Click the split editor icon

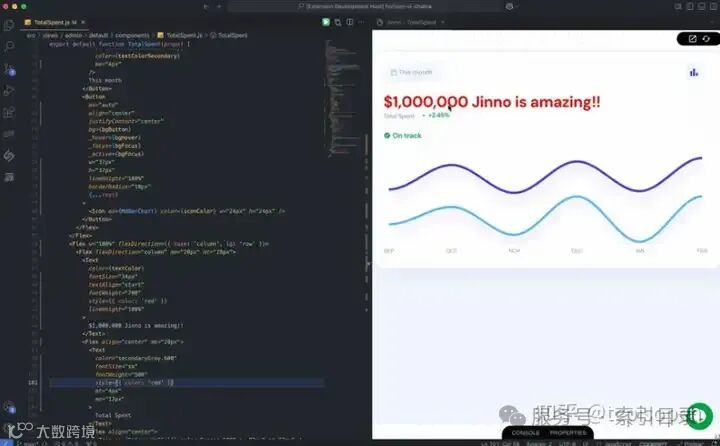(x=350, y=22)
